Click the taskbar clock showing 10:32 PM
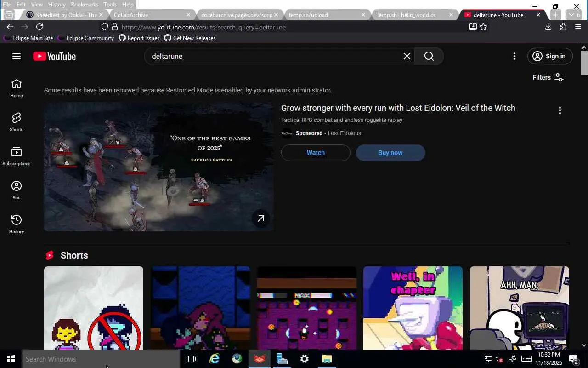 click(x=549, y=359)
